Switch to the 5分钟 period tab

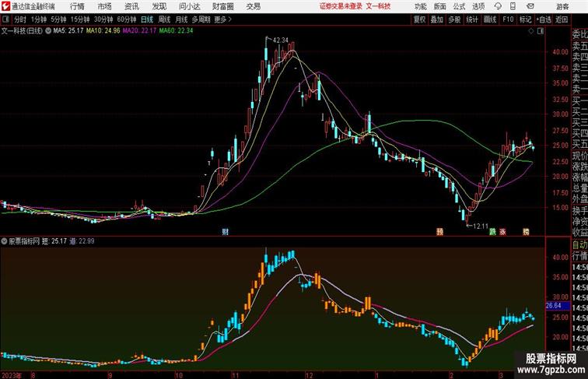(x=58, y=19)
